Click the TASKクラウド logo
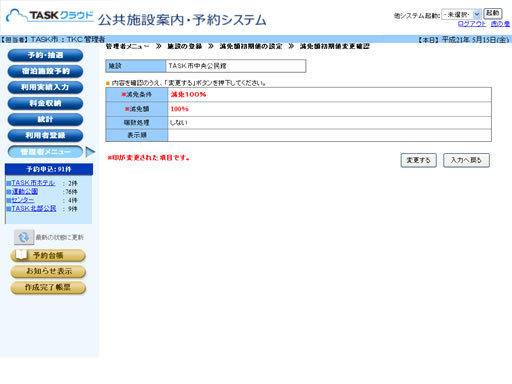Image resolution: width=512 pixels, height=384 pixels. click(x=50, y=16)
